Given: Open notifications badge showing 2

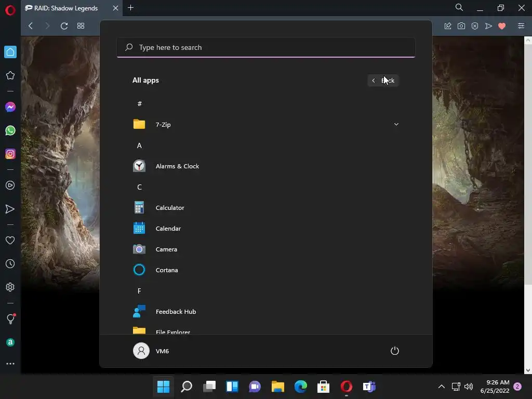Looking at the screenshot, I should pyautogui.click(x=517, y=387).
